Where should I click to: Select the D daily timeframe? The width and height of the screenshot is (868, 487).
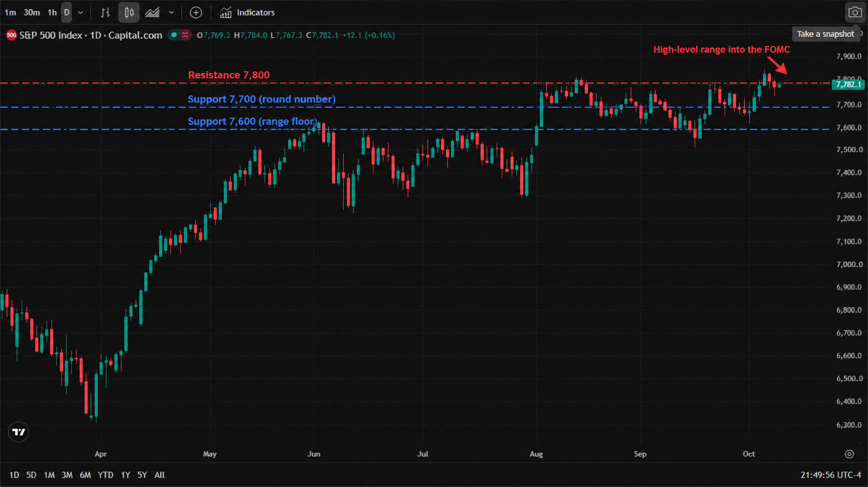(67, 12)
